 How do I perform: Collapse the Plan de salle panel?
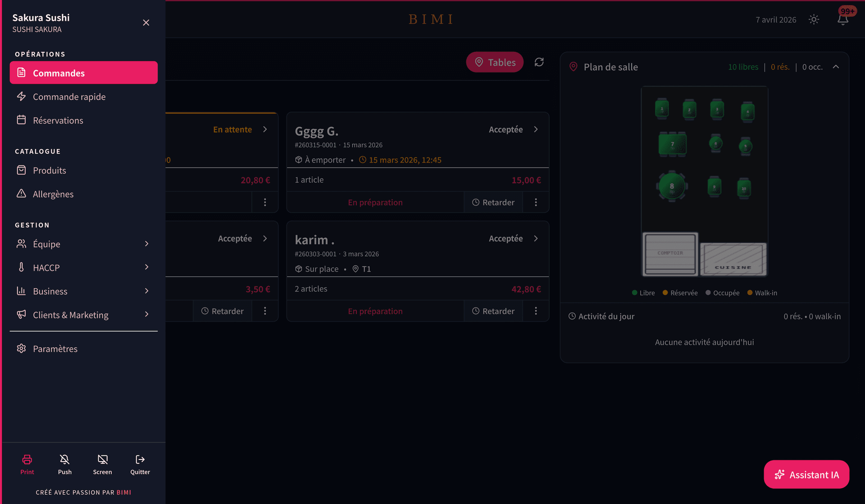pos(836,67)
